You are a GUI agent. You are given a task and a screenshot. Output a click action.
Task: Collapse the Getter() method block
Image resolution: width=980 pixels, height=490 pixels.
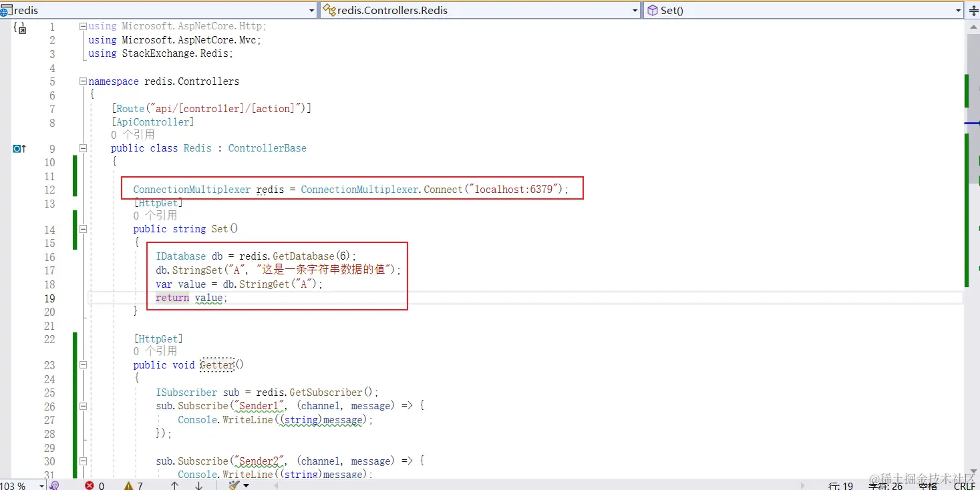click(x=83, y=365)
